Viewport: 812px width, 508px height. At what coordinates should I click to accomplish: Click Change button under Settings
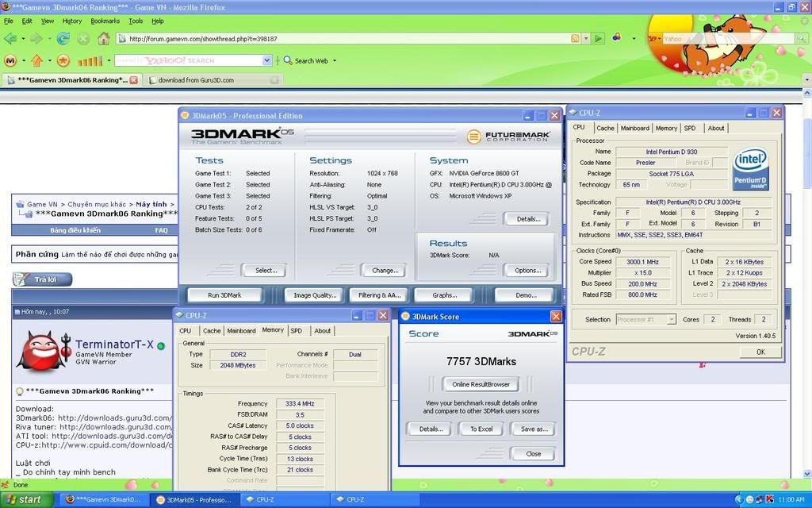(x=385, y=270)
